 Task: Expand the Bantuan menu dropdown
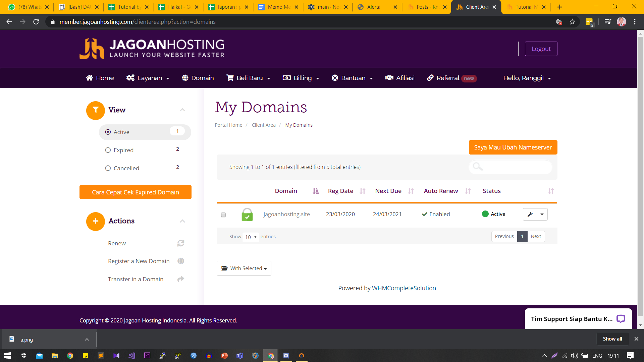352,78
